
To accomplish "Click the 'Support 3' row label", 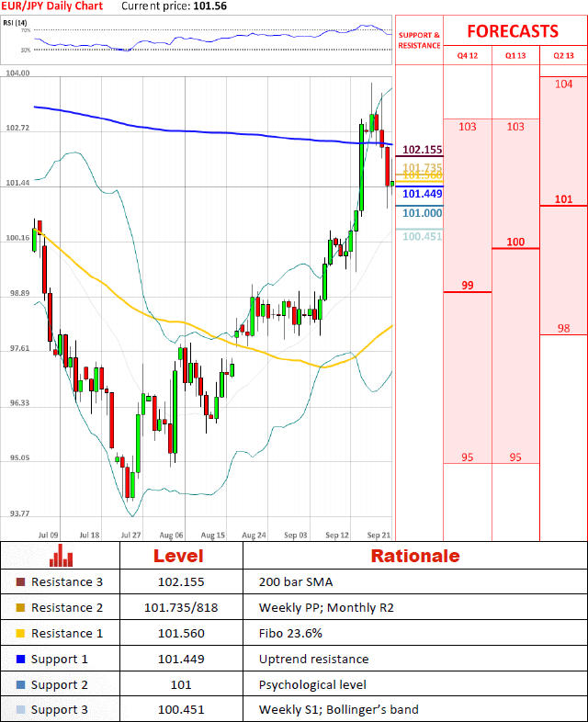I will (60, 710).
